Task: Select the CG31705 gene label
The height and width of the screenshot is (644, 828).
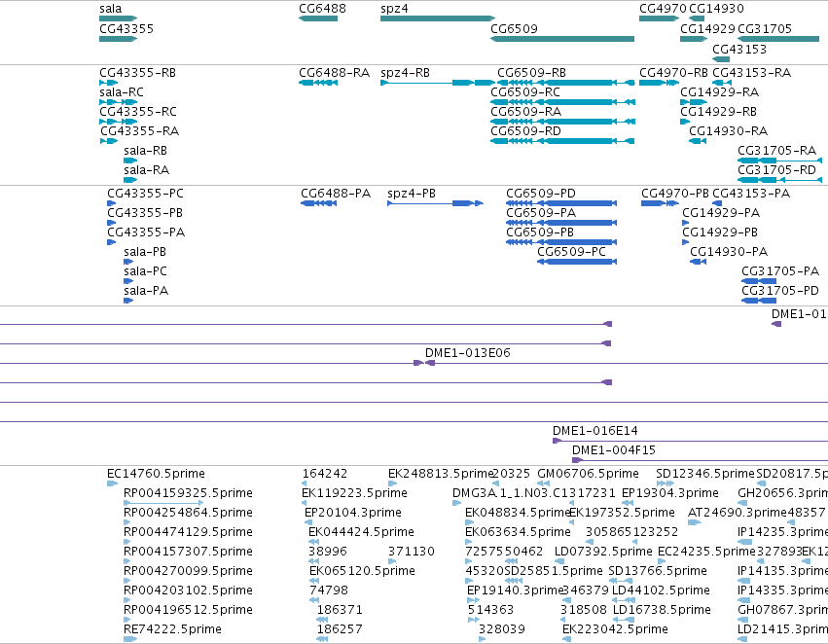Action: tap(765, 28)
